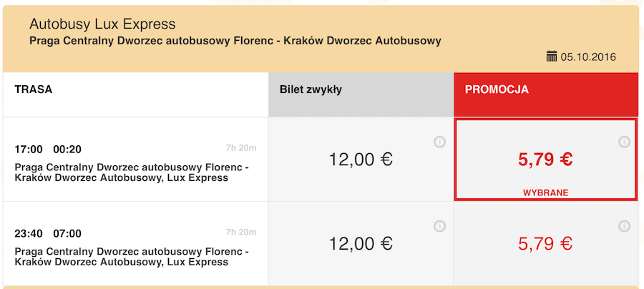Click the 7h 20m duration on the 23:40 row
The width and height of the screenshot is (644, 289).
(x=240, y=232)
